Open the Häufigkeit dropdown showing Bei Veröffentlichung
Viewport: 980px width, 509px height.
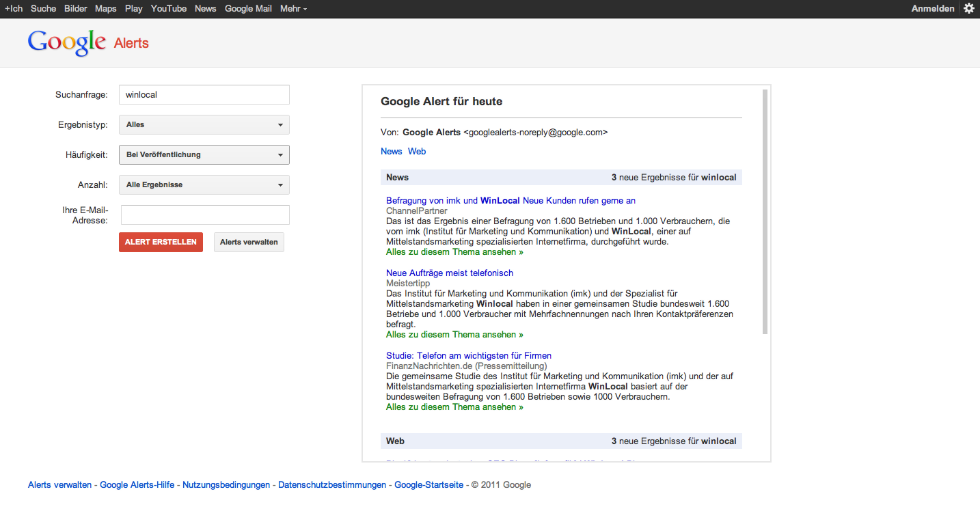point(204,155)
